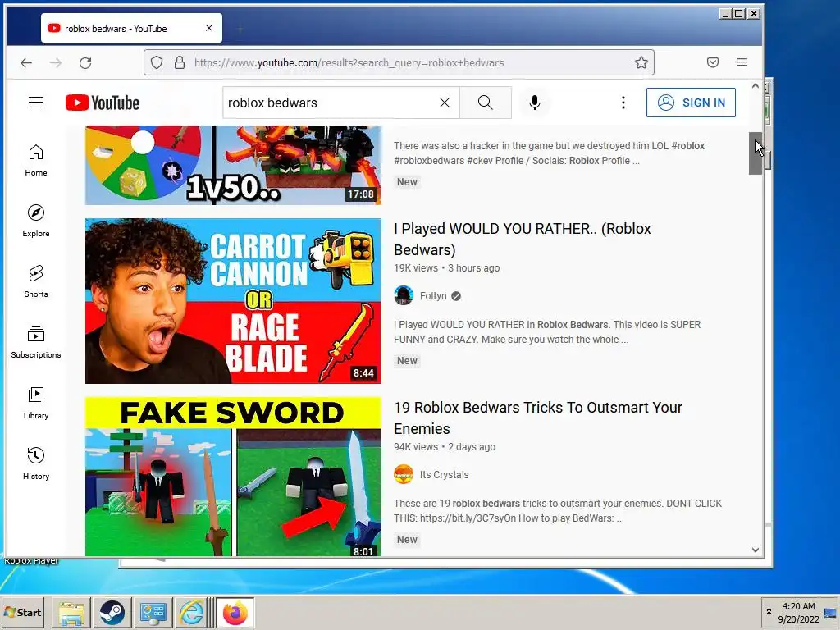Click the page vertical scrollbar thumb
Screen dimensions: 840x630
(x=755, y=153)
